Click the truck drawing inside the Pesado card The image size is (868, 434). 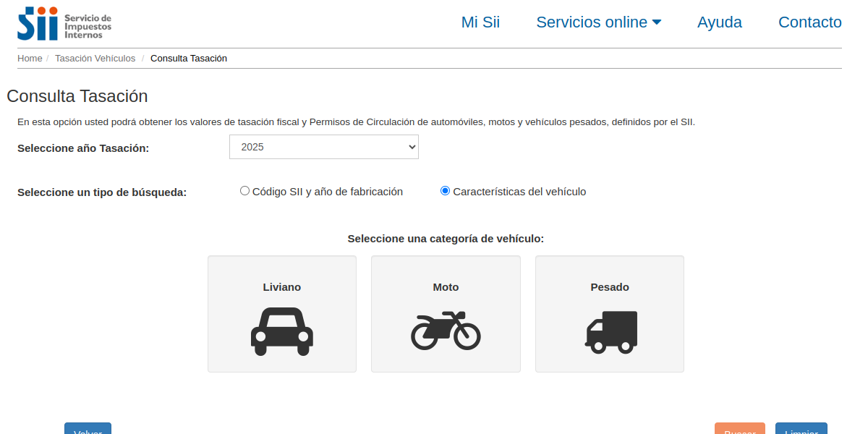click(x=610, y=332)
